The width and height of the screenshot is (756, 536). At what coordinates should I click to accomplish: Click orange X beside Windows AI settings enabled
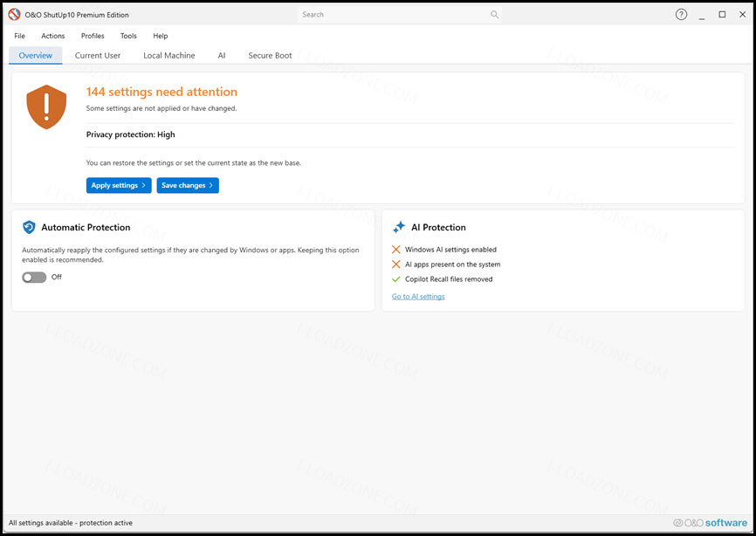coord(395,249)
